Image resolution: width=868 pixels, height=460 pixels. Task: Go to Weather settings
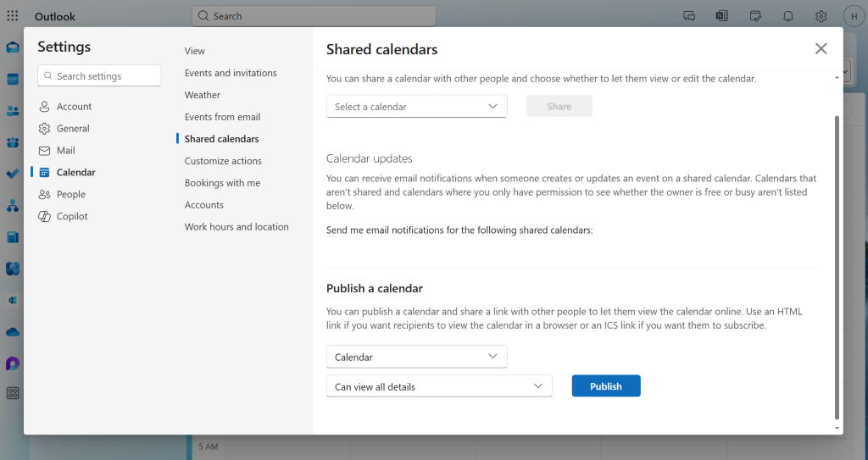click(x=203, y=95)
